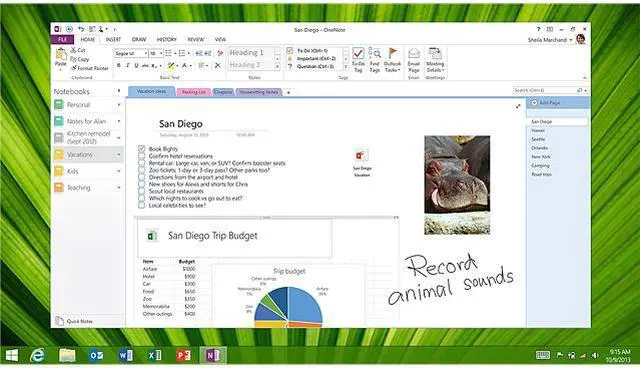Apply underline formatting with U icon

point(136,65)
